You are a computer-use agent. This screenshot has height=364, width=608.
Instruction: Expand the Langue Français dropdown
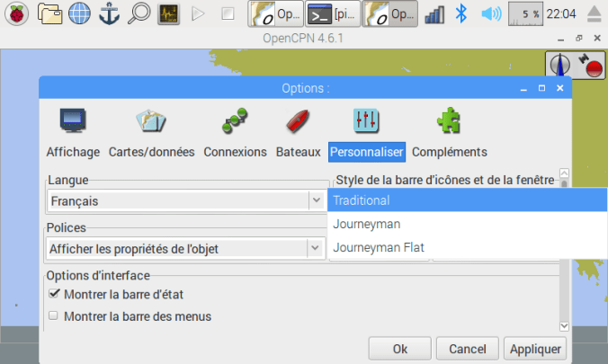point(316,200)
